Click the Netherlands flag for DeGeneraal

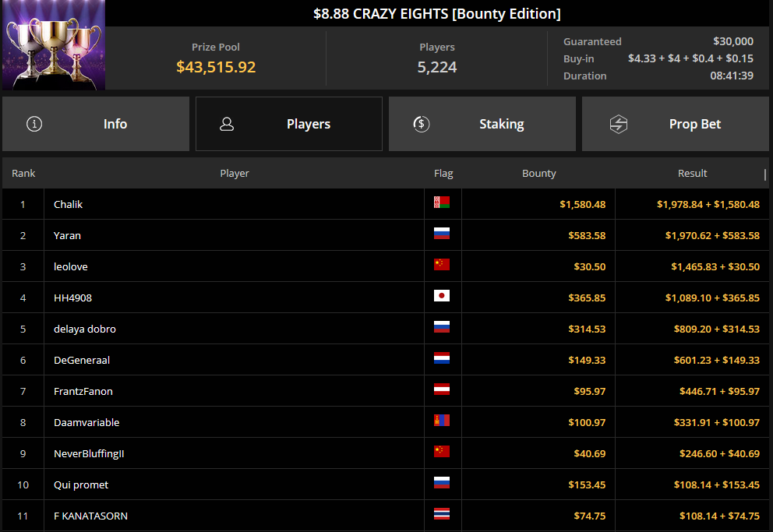[442, 358]
